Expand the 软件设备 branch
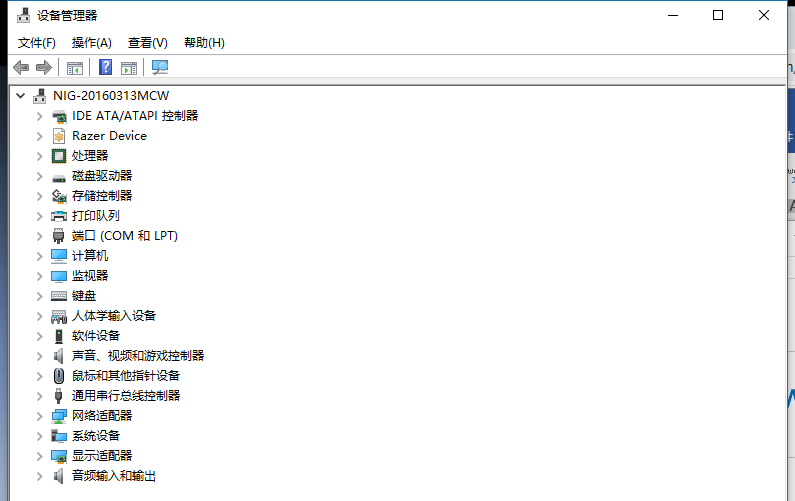Screen dimensions: 795x501 tap(40, 336)
